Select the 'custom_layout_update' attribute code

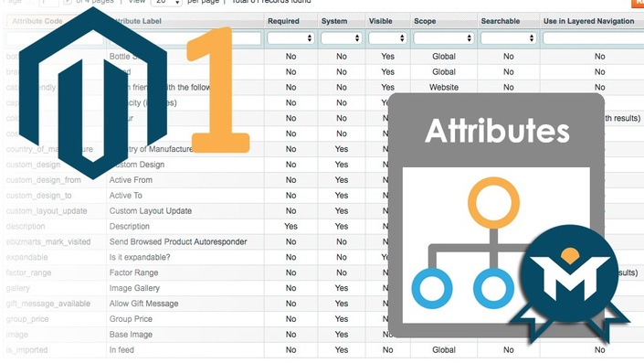(47, 211)
